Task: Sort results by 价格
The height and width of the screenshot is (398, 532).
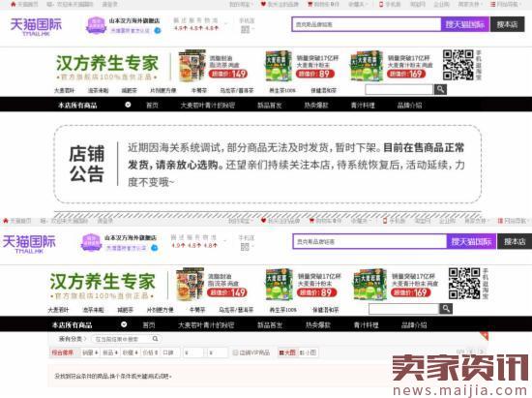Action: tap(150, 352)
